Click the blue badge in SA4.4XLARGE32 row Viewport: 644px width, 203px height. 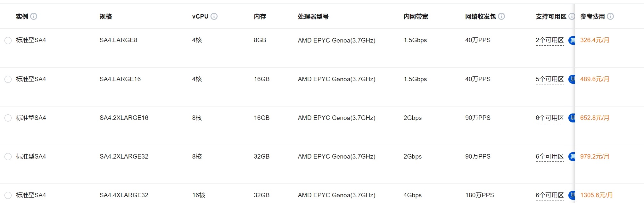point(572,195)
